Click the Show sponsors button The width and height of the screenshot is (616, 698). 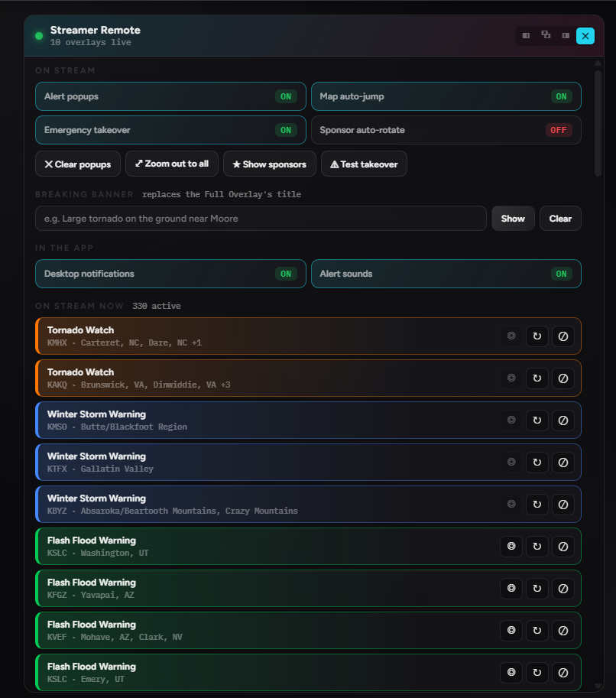pyautogui.click(x=270, y=164)
